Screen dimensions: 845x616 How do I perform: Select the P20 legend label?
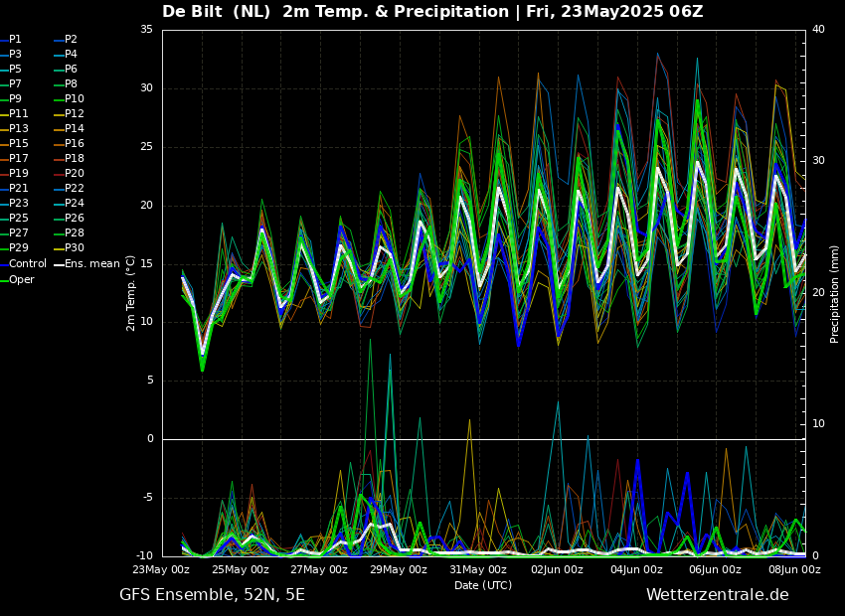74,174
